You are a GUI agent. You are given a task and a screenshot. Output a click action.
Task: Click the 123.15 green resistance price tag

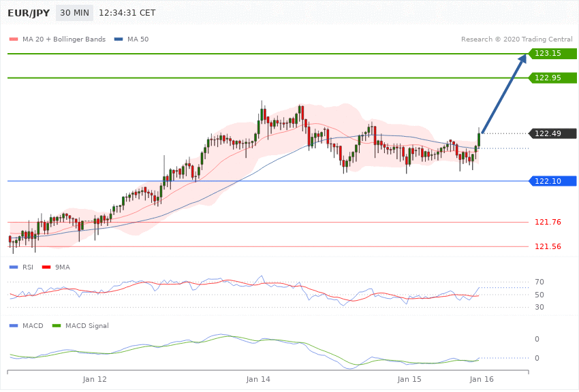(x=553, y=53)
